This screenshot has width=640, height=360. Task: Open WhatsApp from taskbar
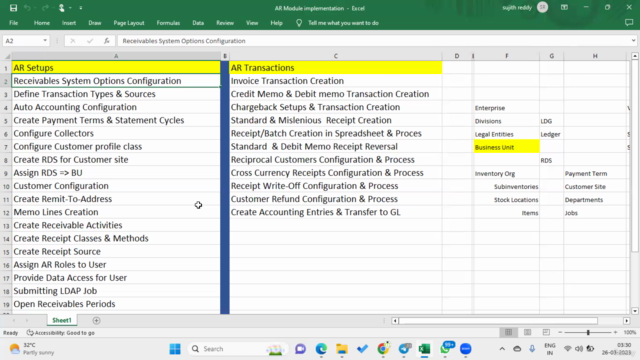(445, 349)
